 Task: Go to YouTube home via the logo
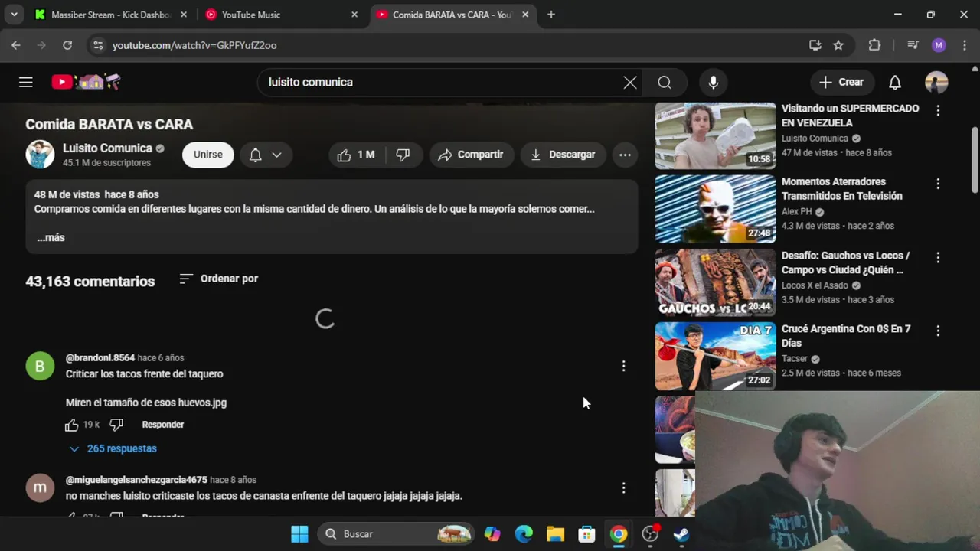pyautogui.click(x=86, y=82)
